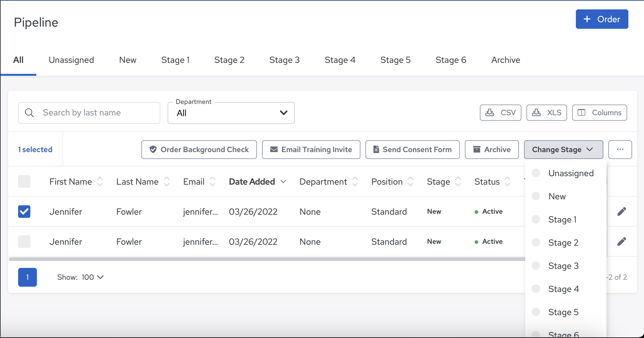This screenshot has width=644, height=338.
Task: Click the 1 selected label
Action: pos(35,150)
